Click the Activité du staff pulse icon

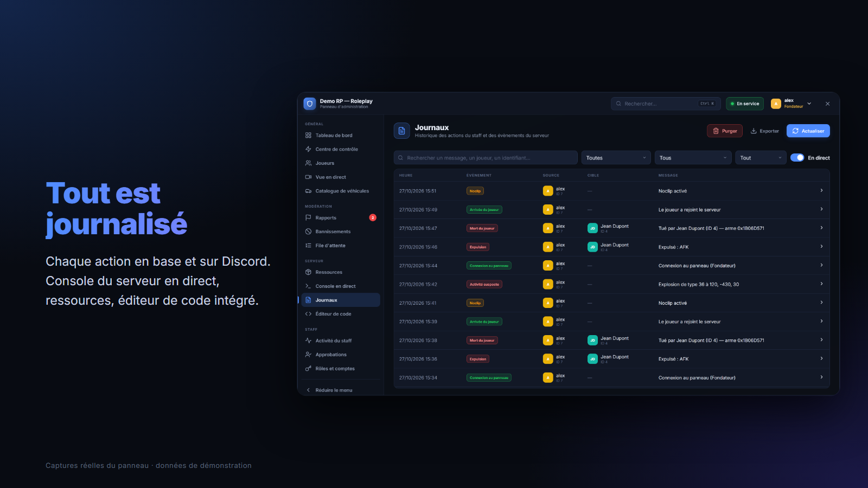pos(308,341)
